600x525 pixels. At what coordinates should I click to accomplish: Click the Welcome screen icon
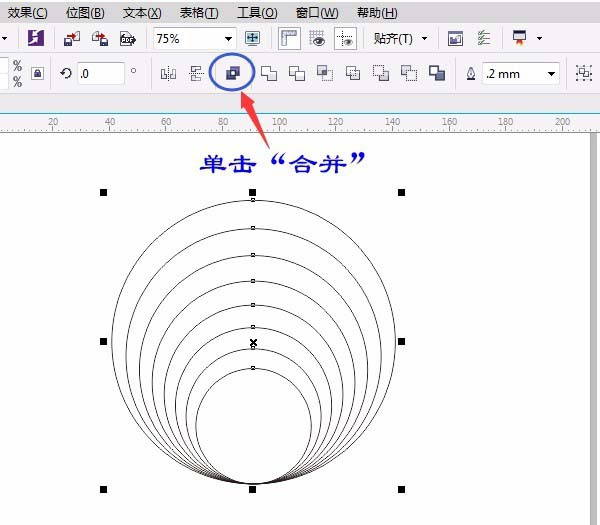(455, 39)
